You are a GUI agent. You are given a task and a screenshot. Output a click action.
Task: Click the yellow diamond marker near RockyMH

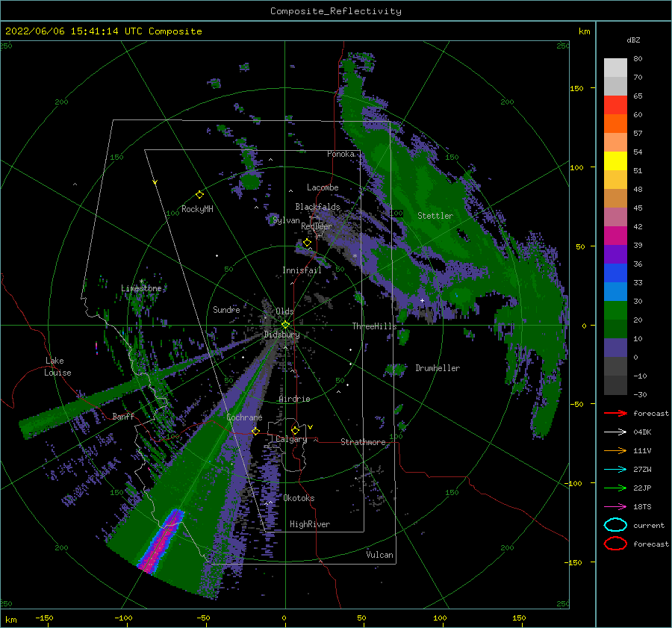(199, 195)
